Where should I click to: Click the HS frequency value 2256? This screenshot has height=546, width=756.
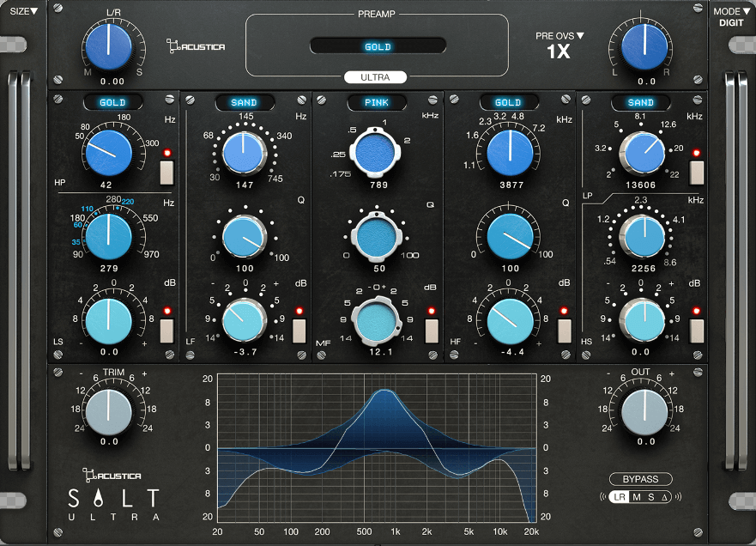coord(644,269)
